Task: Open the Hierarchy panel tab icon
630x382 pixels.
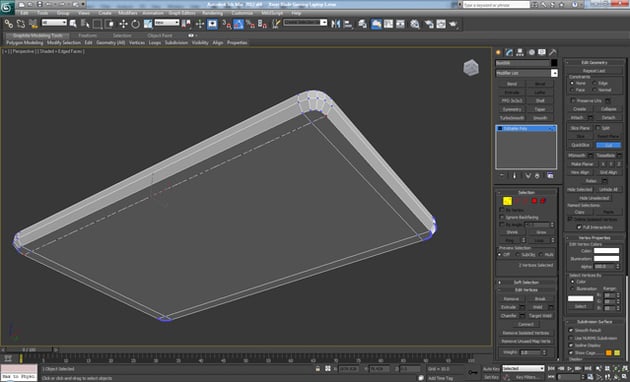Action: (x=520, y=52)
